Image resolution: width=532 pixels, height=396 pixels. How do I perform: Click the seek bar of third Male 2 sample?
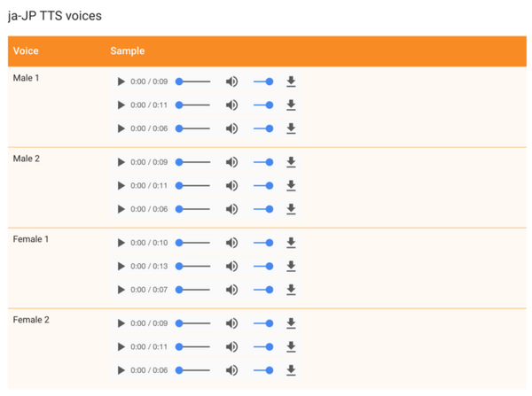[x=193, y=209]
